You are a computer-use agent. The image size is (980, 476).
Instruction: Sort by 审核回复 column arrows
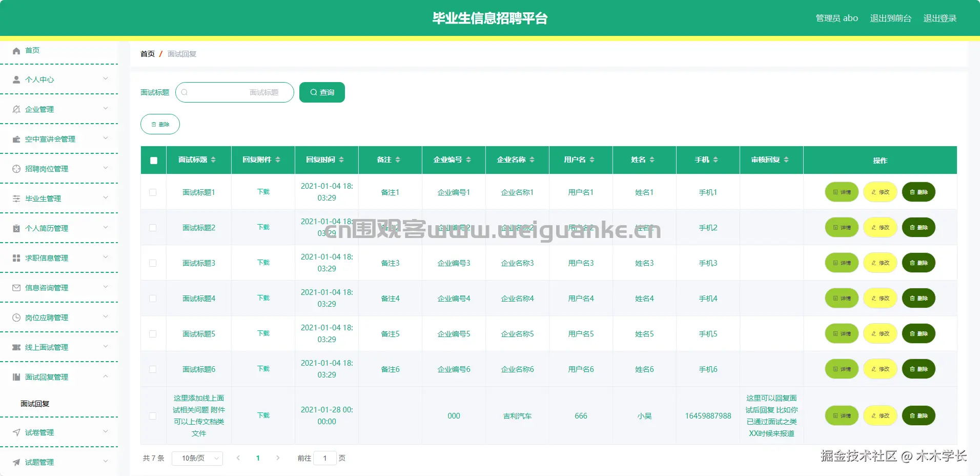(786, 160)
